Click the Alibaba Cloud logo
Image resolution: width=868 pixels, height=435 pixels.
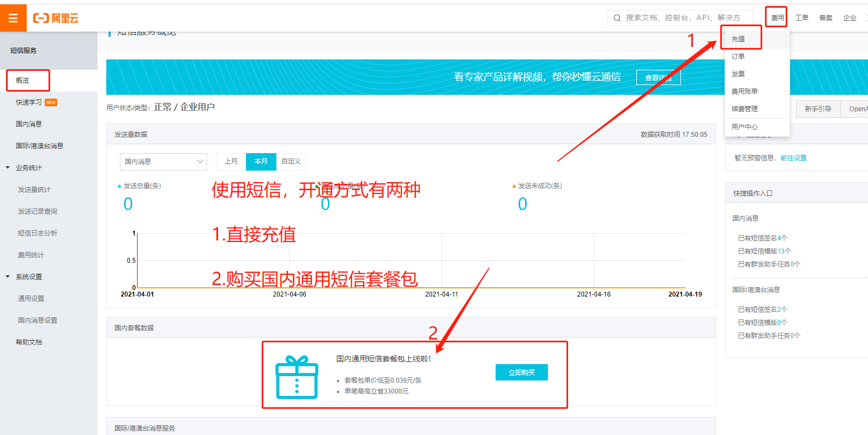point(56,18)
